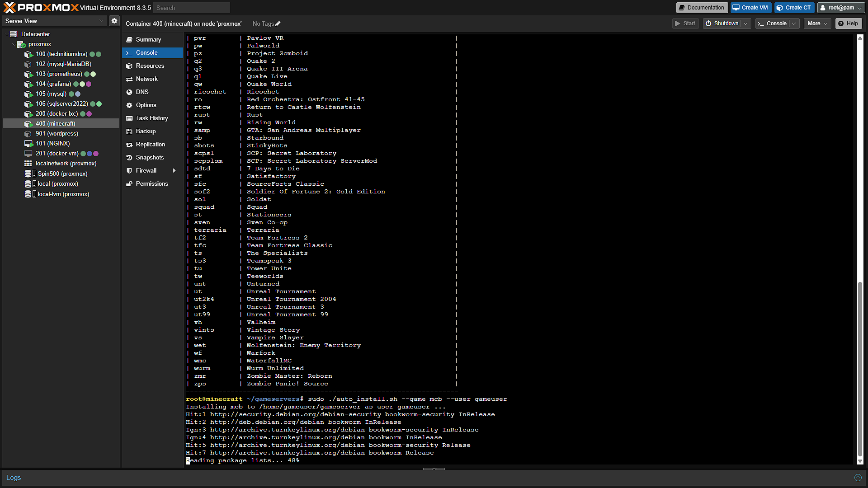This screenshot has height=488, width=868.
Task: Open the Task History tab
Action: [152, 118]
